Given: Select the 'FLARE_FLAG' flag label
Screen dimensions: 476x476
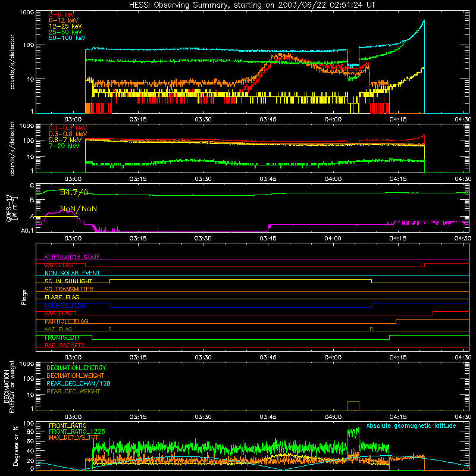Looking at the screenshot, I should coord(62,297).
